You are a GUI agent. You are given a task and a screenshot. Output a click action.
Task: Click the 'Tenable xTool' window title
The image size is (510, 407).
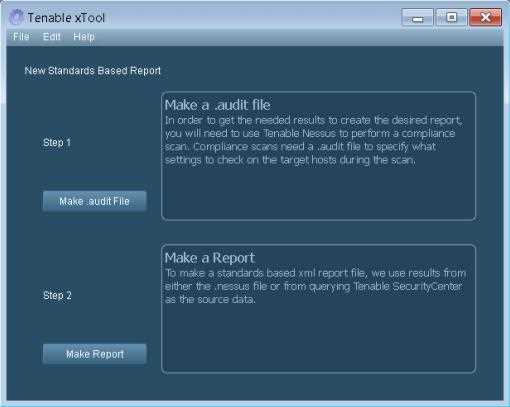coord(66,18)
